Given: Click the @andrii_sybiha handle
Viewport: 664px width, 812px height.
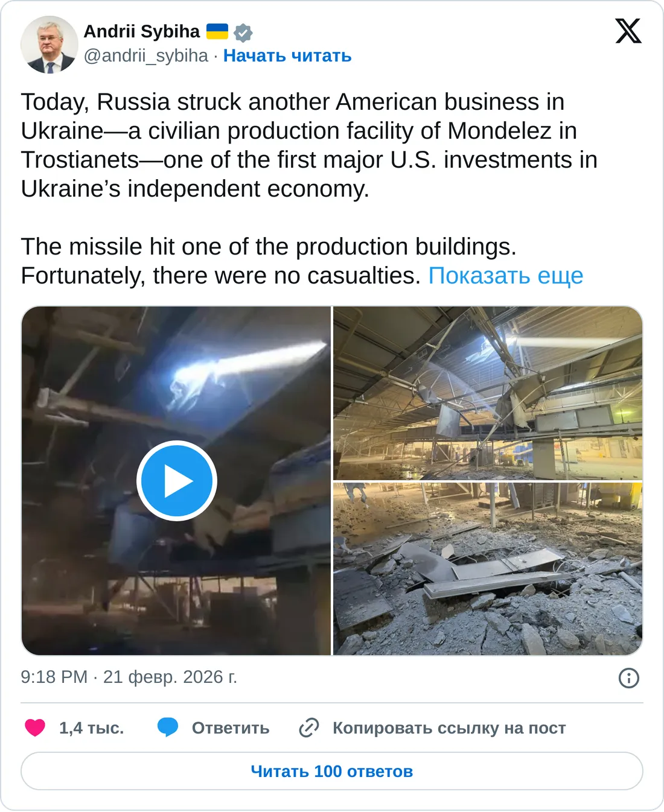Looking at the screenshot, I should click(145, 56).
